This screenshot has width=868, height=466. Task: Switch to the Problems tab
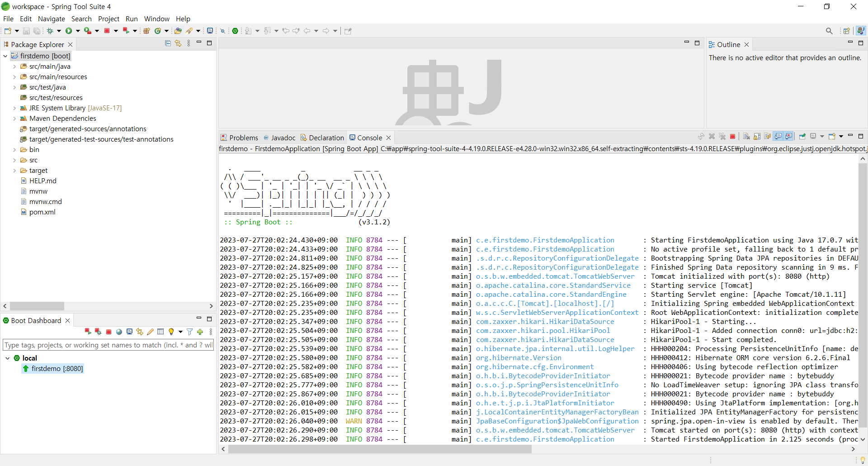point(240,138)
